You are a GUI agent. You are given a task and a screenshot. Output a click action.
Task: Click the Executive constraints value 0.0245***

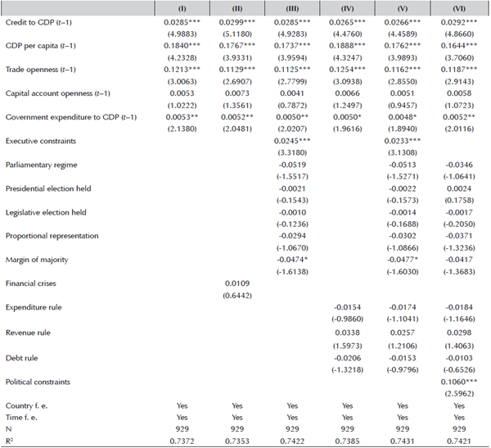click(x=295, y=142)
